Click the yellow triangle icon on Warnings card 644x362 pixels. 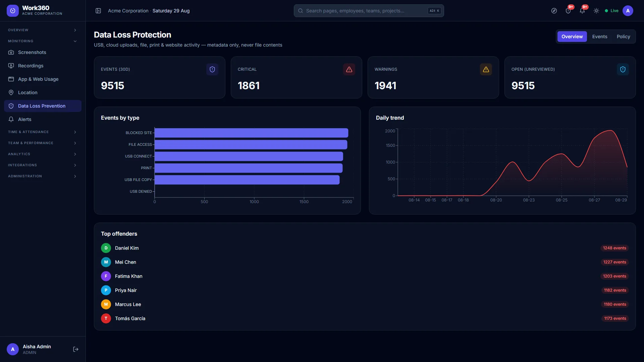(486, 69)
